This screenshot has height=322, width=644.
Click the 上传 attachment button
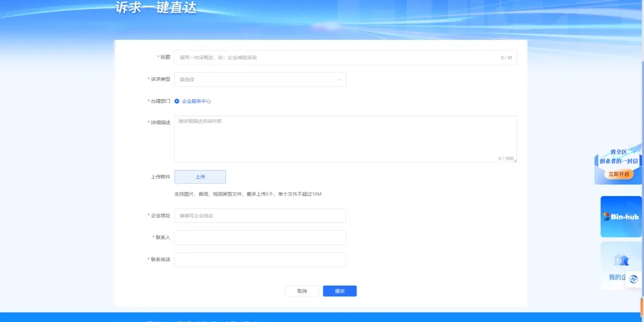200,177
